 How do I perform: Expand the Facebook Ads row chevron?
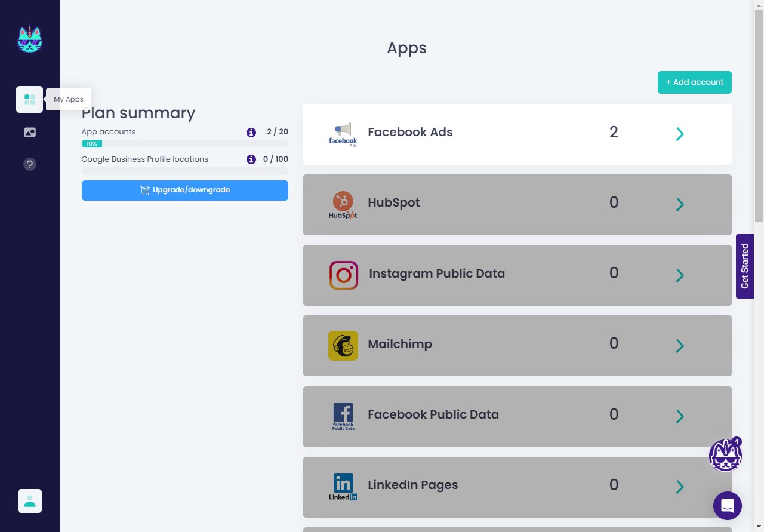[x=680, y=134]
